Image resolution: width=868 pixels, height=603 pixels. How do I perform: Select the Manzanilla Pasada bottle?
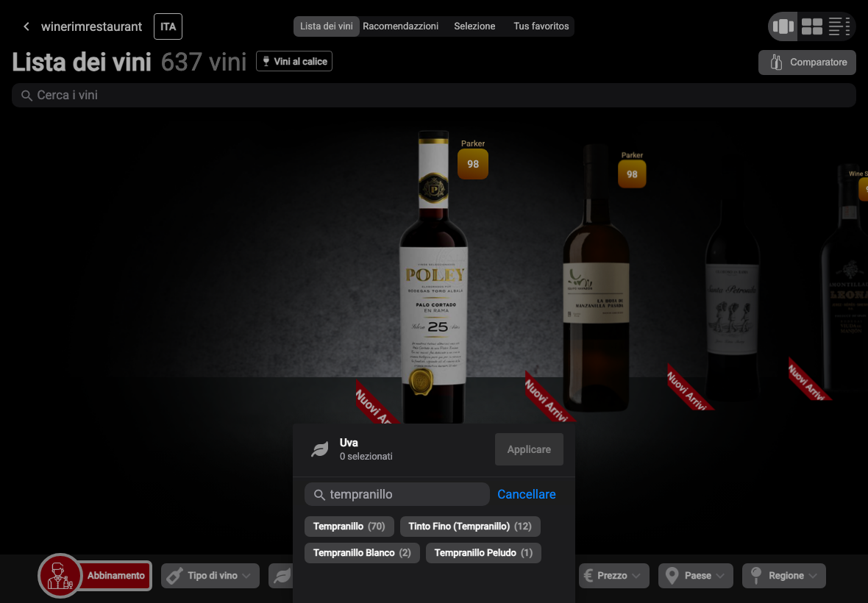pyautogui.click(x=596, y=279)
